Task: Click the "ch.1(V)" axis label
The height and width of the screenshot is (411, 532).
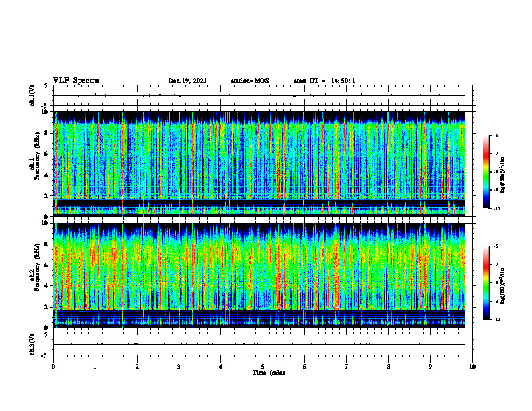Action: point(32,95)
